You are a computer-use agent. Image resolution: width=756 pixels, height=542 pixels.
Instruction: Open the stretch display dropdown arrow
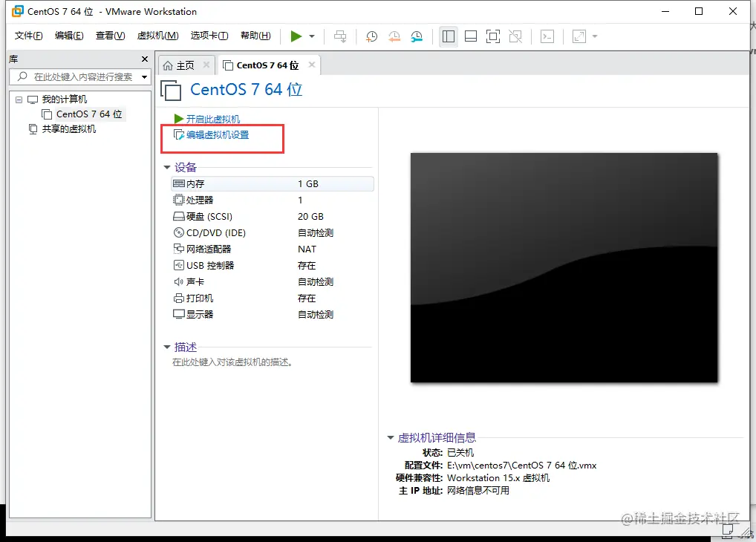click(x=595, y=36)
